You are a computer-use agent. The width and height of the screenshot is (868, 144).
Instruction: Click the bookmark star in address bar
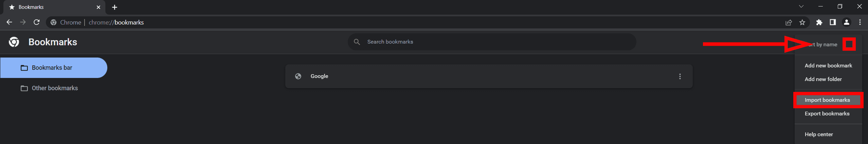(802, 22)
